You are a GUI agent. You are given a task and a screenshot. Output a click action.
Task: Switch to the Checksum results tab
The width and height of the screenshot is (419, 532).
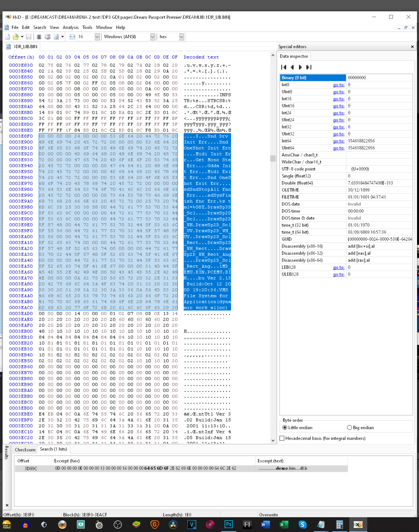click(25, 449)
